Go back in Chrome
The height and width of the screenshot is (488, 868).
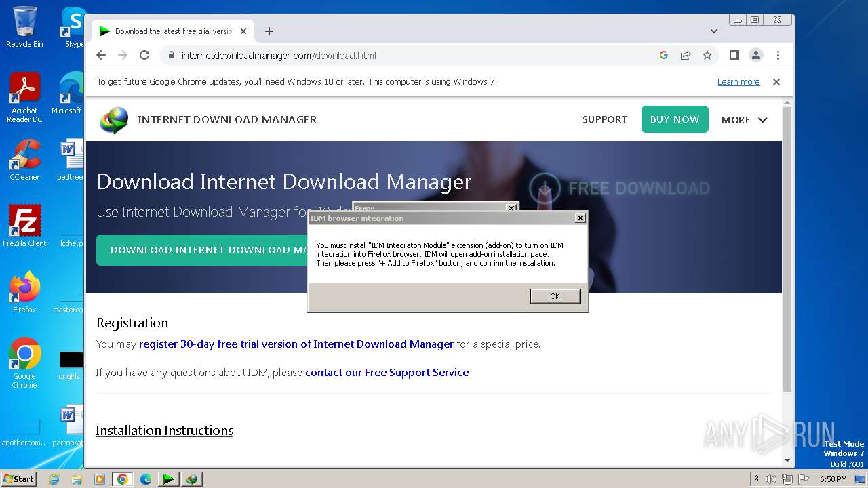[101, 55]
